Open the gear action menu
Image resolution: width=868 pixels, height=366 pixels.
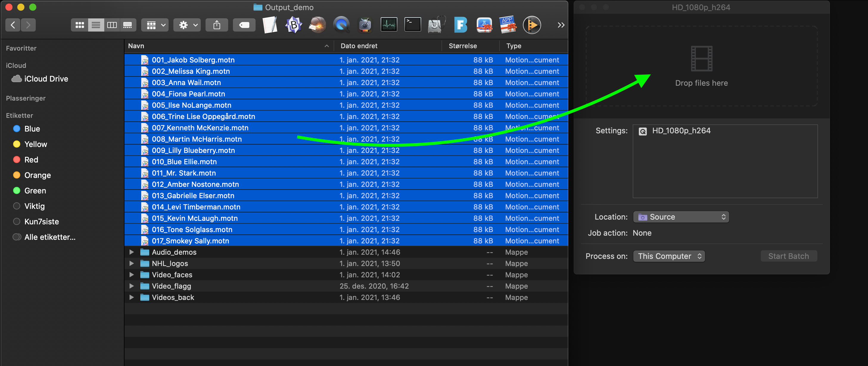(x=187, y=25)
